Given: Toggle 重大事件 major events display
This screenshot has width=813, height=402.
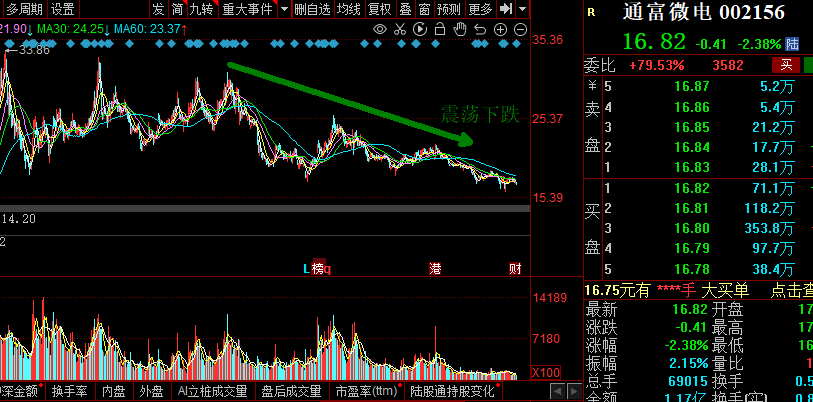Looking at the screenshot, I should pyautogui.click(x=247, y=9).
